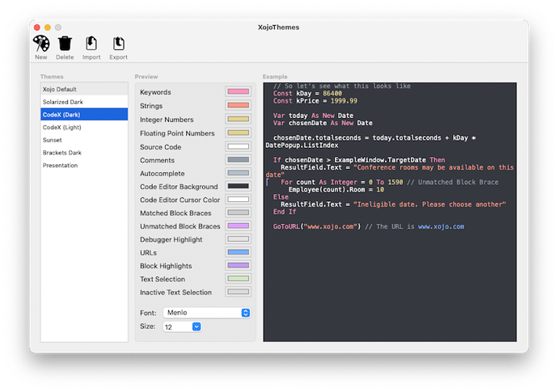Click the Unmatched Block Brace comment

point(453,182)
